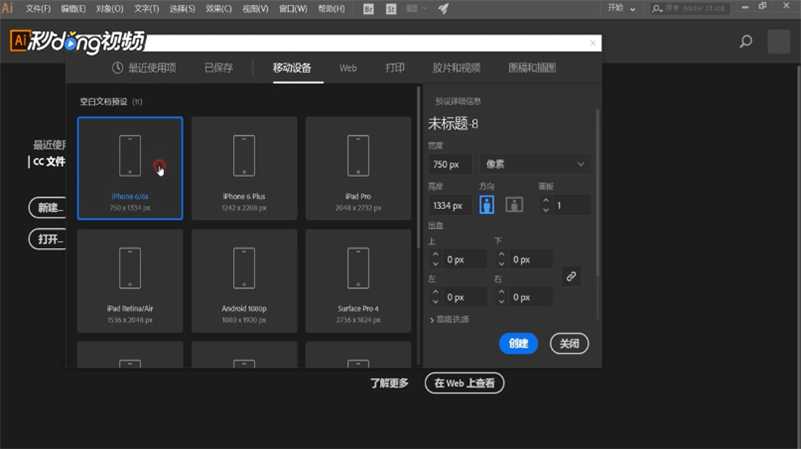Increase the artboard count stepper

point(546,200)
